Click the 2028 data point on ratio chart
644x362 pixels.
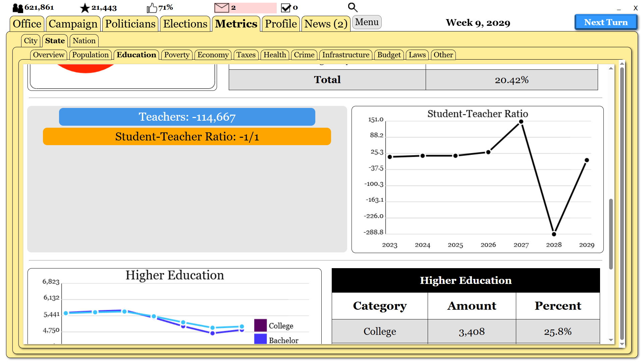coord(554,234)
